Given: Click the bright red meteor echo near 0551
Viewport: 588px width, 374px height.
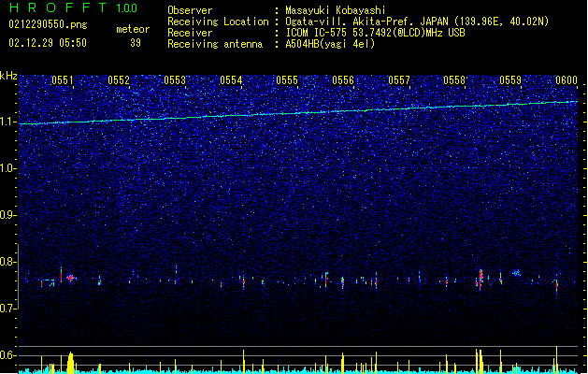Looking at the screenshot, I should (70, 278).
